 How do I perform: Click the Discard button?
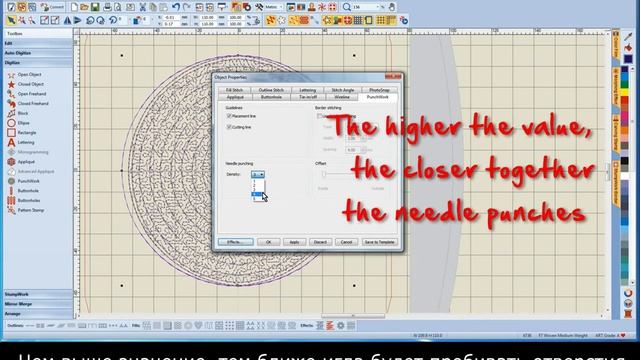(320, 242)
